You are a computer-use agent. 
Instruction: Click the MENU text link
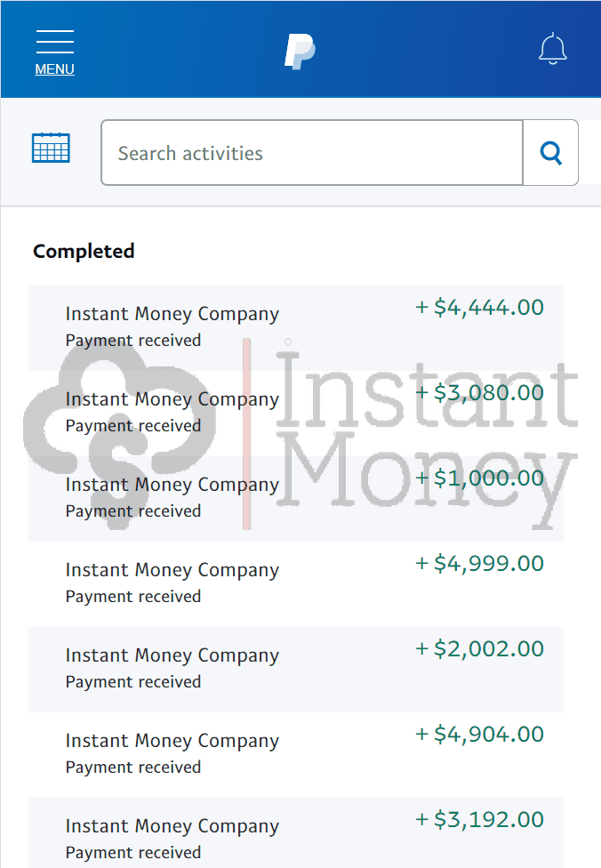55,69
